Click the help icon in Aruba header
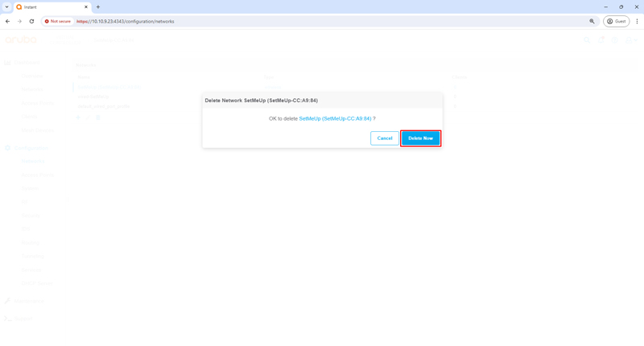This screenshot has height=346, width=644. coord(616,39)
